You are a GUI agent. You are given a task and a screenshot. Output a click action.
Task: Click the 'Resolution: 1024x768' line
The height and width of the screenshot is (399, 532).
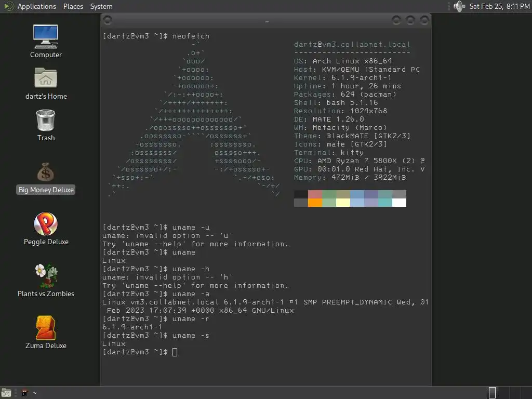(x=340, y=111)
